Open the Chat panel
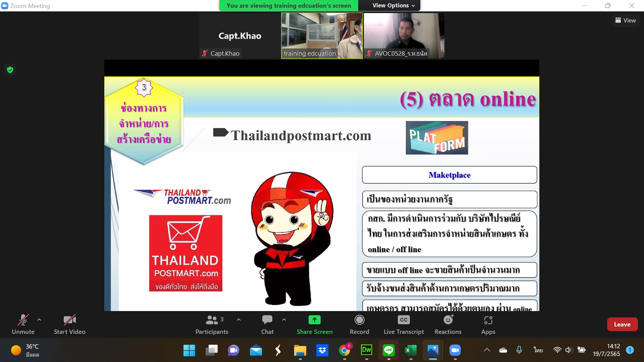Viewport: 644px width, 362px height. pos(267,324)
